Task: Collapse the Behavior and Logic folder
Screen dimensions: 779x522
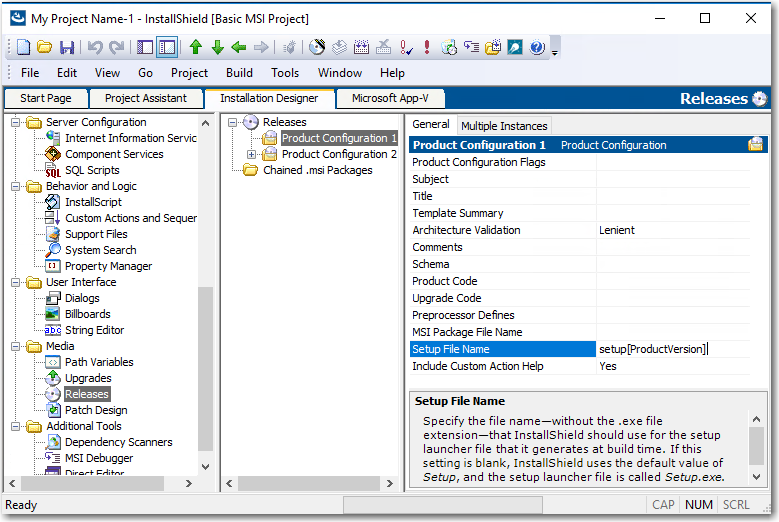Action: click(14, 186)
